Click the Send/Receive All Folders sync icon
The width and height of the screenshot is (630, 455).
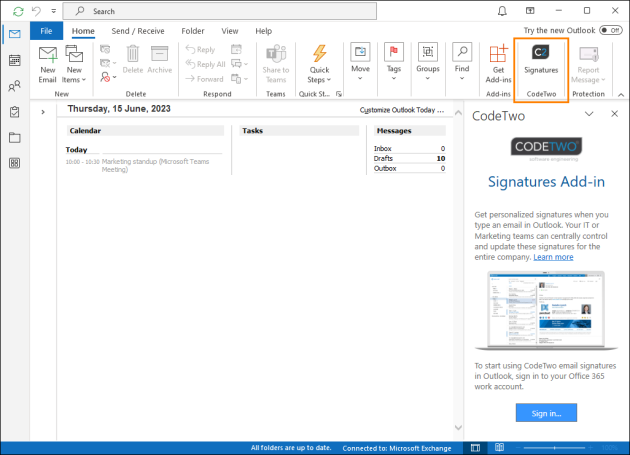tap(18, 11)
